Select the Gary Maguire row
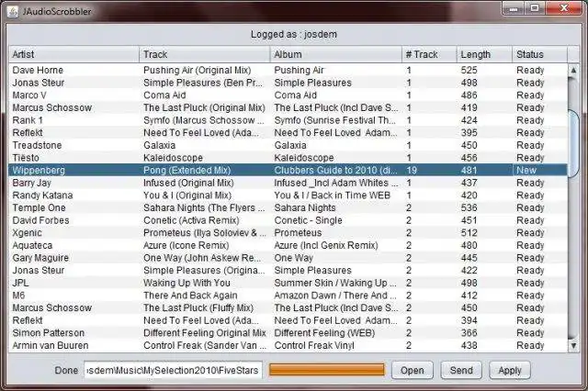Screen dimensions: 588x391 (x=288, y=258)
